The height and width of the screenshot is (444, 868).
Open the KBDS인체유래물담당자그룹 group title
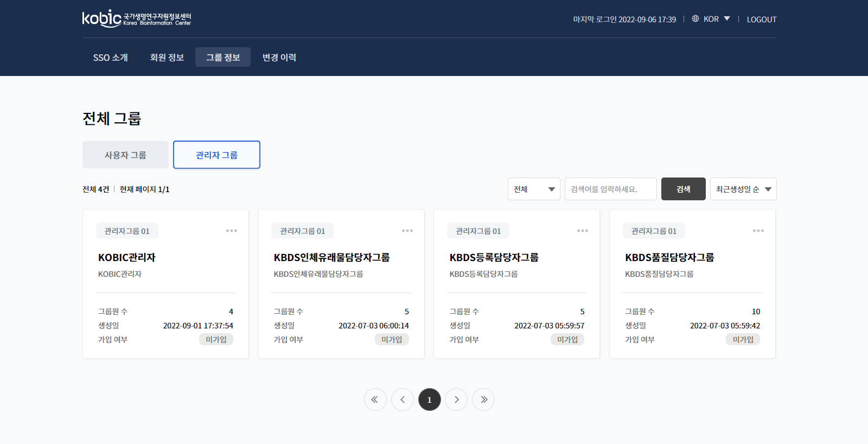point(332,257)
